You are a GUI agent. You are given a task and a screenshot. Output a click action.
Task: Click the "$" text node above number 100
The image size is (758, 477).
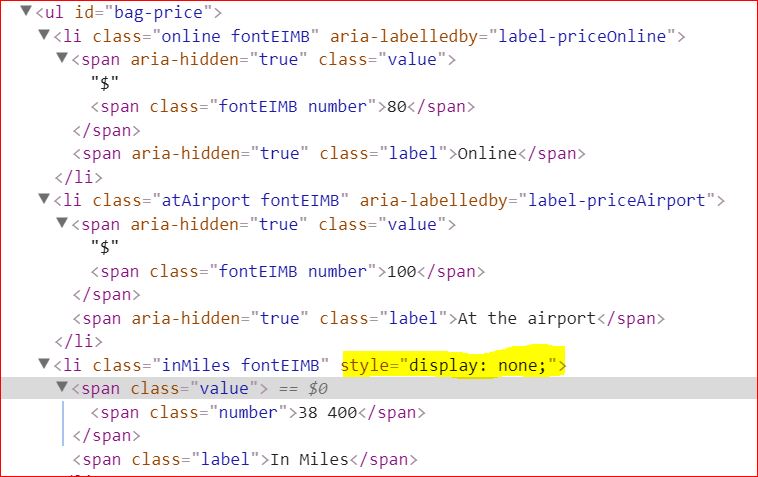point(100,248)
